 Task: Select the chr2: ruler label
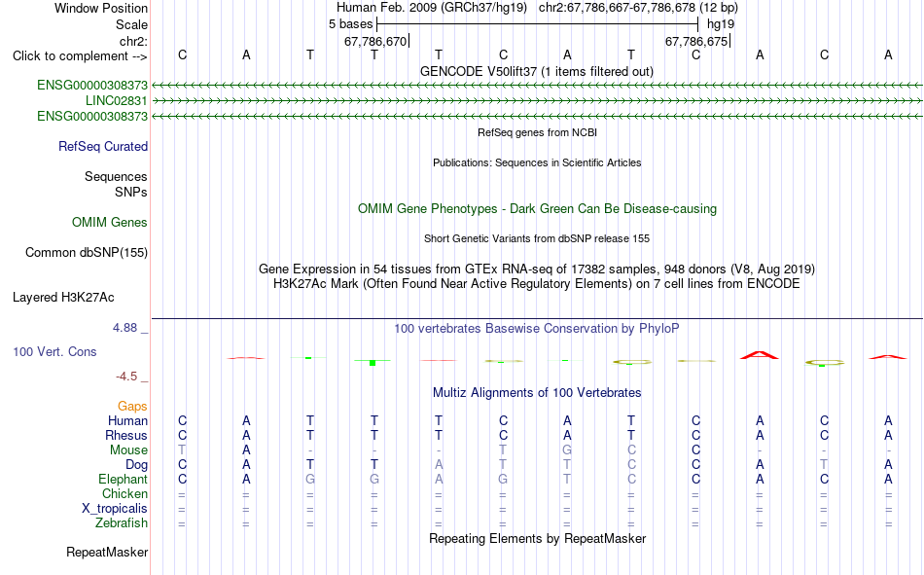pyautogui.click(x=133, y=41)
